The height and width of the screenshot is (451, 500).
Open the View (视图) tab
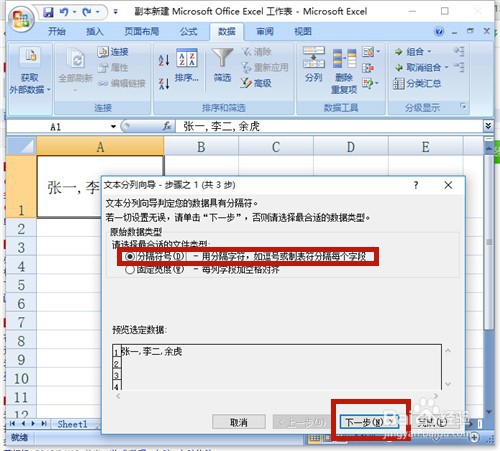coord(303,32)
